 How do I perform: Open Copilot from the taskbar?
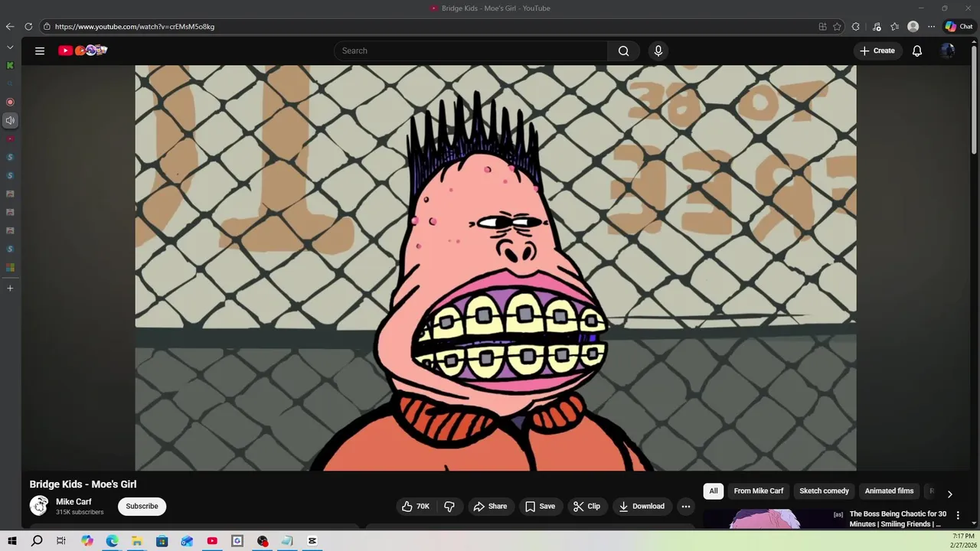(87, 541)
